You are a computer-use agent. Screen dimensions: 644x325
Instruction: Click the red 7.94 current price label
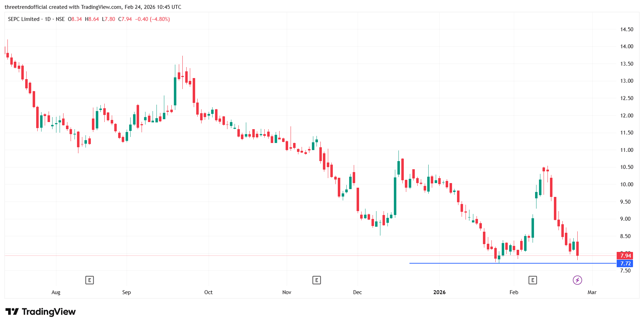[625, 256]
